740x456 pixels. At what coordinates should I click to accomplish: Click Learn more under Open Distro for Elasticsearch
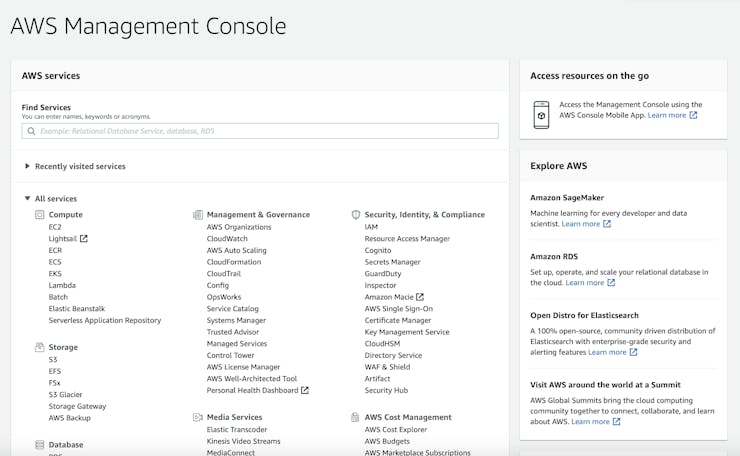(607, 352)
